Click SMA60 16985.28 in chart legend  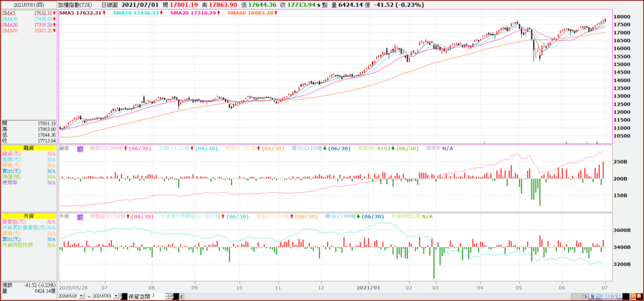tap(252, 13)
